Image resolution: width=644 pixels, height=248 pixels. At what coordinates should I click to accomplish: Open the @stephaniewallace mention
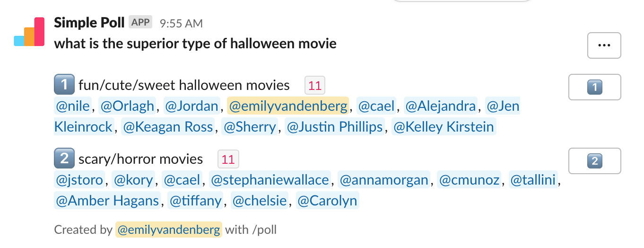(x=270, y=180)
